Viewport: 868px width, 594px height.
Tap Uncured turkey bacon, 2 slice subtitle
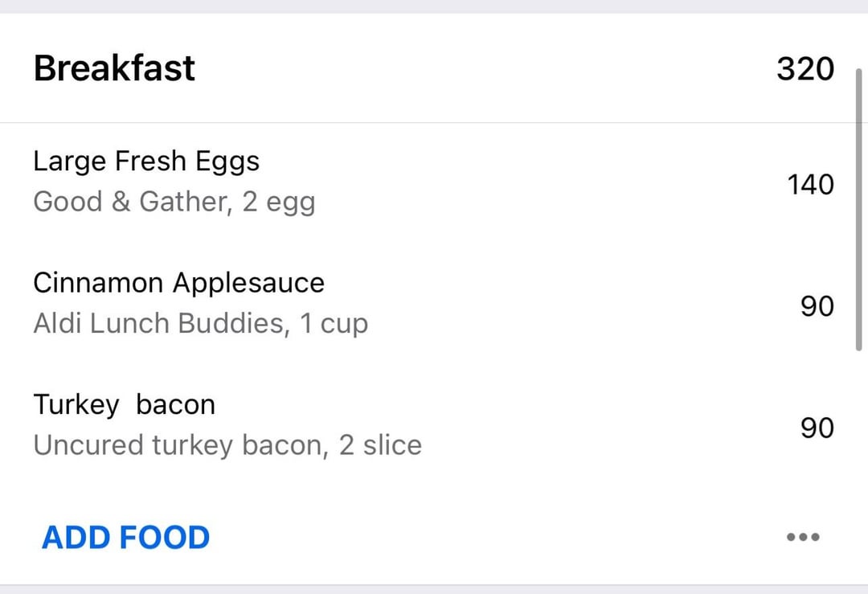[x=227, y=445]
